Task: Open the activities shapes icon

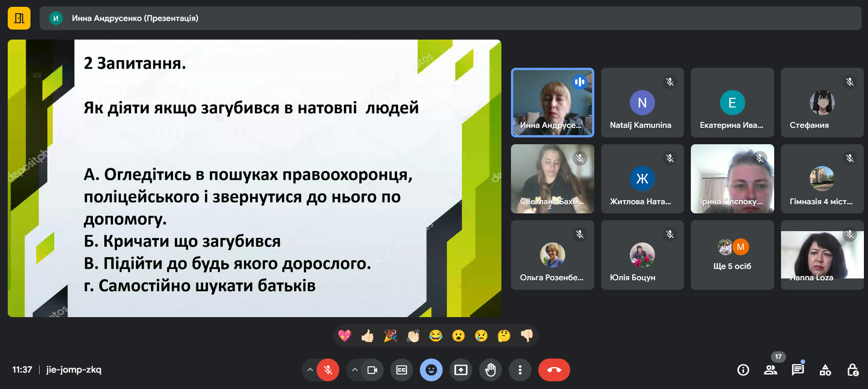Action: 825,370
